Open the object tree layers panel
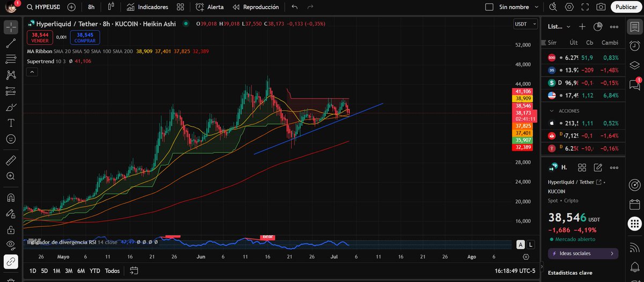This screenshot has height=282, width=644. click(634, 64)
